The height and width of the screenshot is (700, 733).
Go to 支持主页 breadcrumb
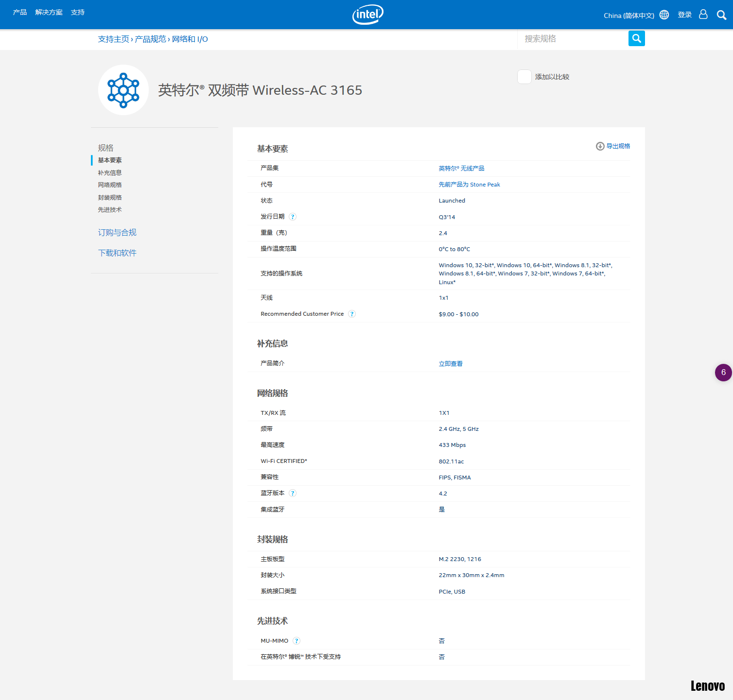pyautogui.click(x=114, y=39)
